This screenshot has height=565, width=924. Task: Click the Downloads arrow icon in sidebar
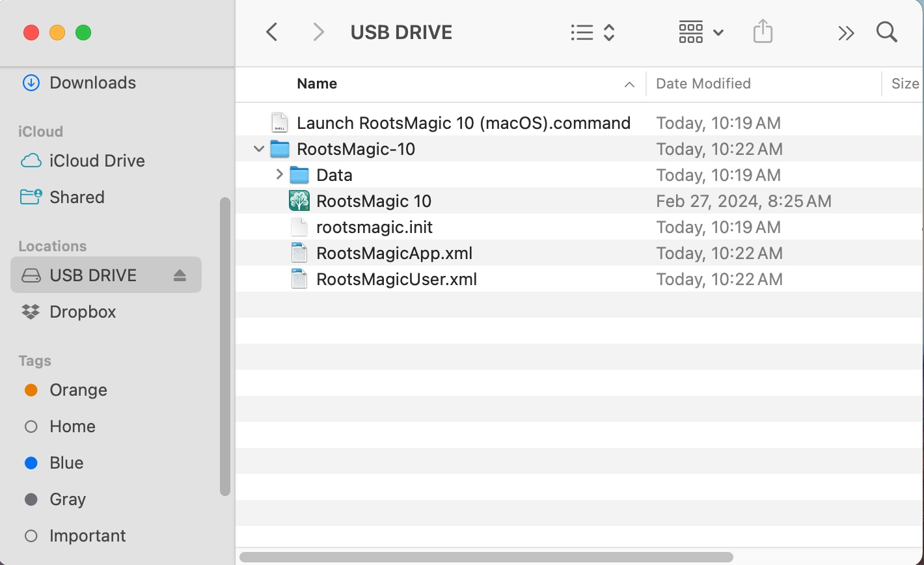pos(31,83)
